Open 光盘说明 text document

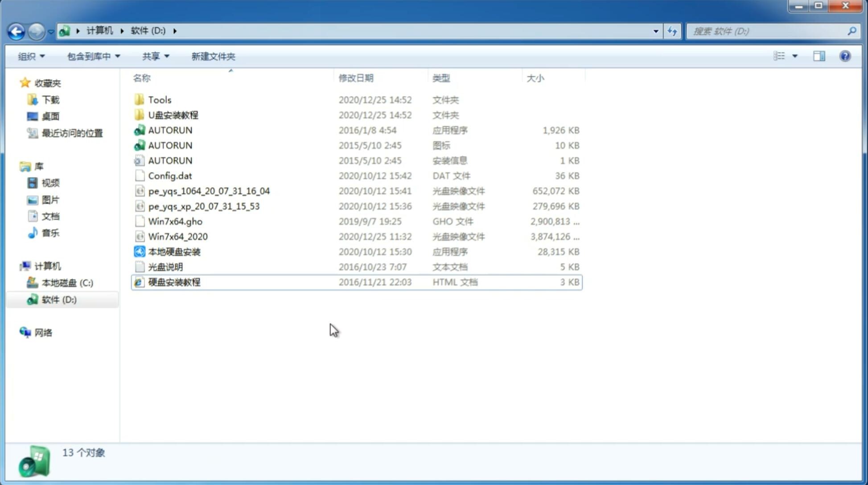point(165,267)
